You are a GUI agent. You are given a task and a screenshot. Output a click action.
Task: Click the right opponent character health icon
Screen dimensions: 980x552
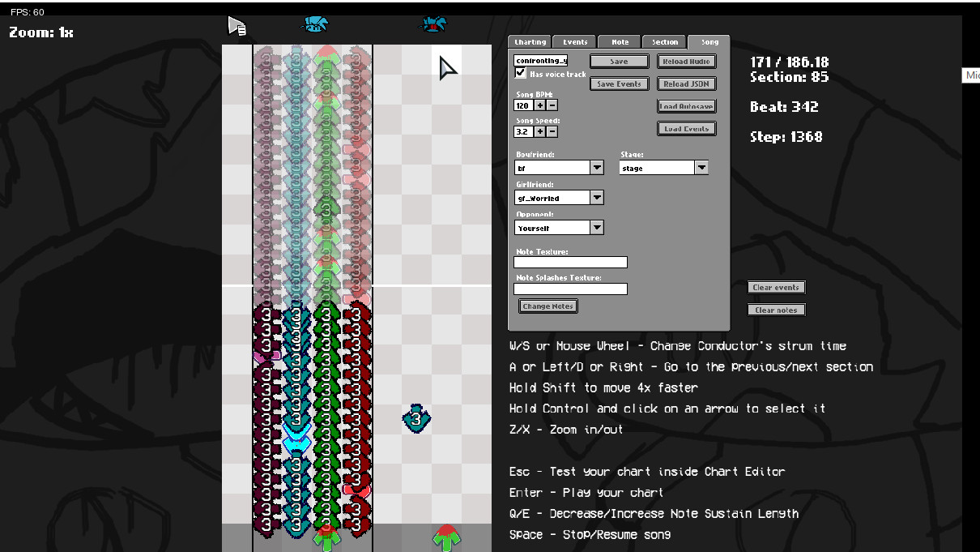coord(433,24)
